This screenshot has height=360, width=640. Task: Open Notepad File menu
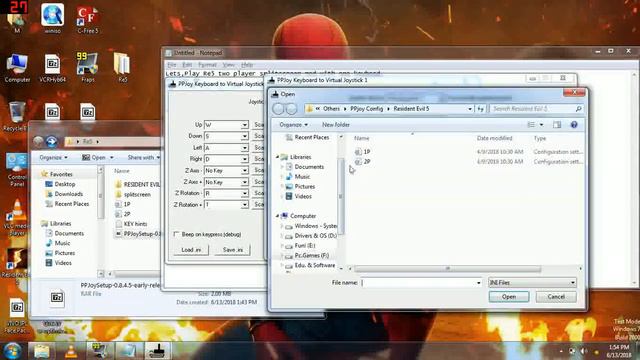(171, 65)
